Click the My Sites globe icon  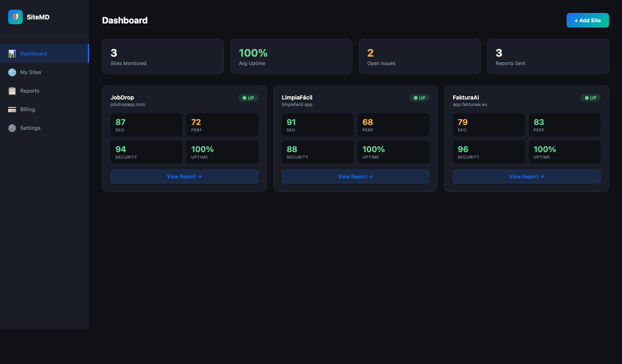(12, 72)
